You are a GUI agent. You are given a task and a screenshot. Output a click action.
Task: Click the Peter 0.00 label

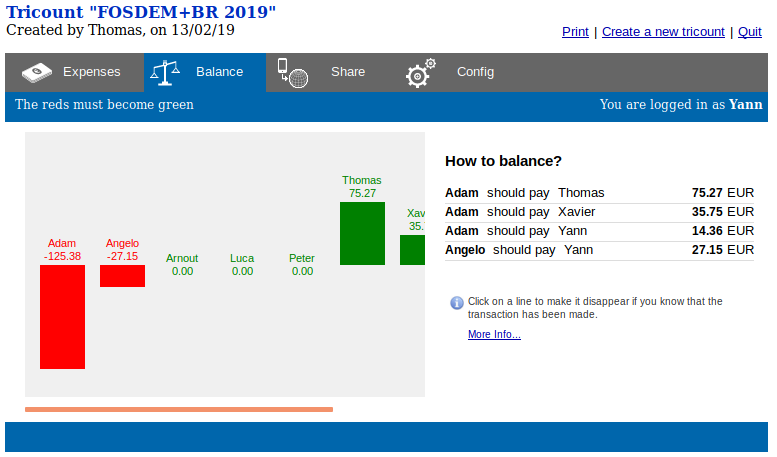[302, 265]
